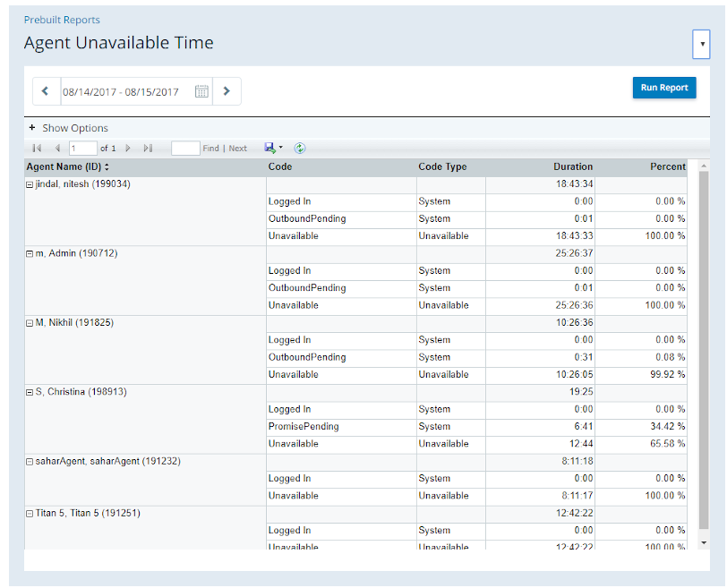Open export format dropdown arrow
This screenshot has height=588, width=727.
point(281,148)
